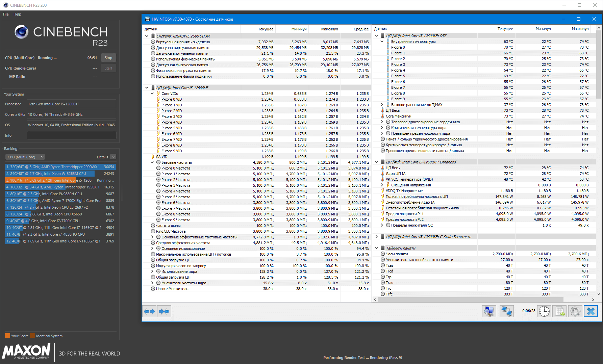Click the частота шины circle icon
This screenshot has width=603, height=364.
point(153,226)
